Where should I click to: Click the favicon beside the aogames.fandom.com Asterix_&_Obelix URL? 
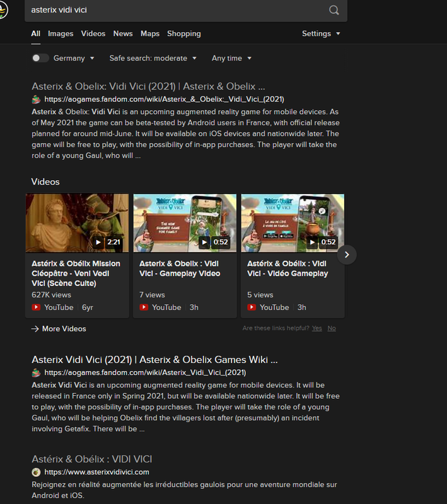tap(36, 100)
